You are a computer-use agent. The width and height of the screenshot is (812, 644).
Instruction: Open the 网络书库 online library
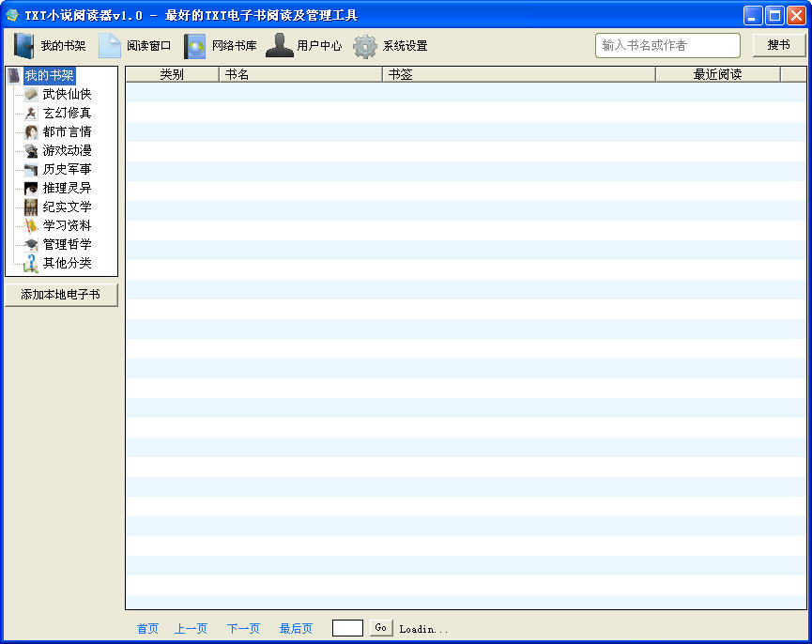click(221, 45)
